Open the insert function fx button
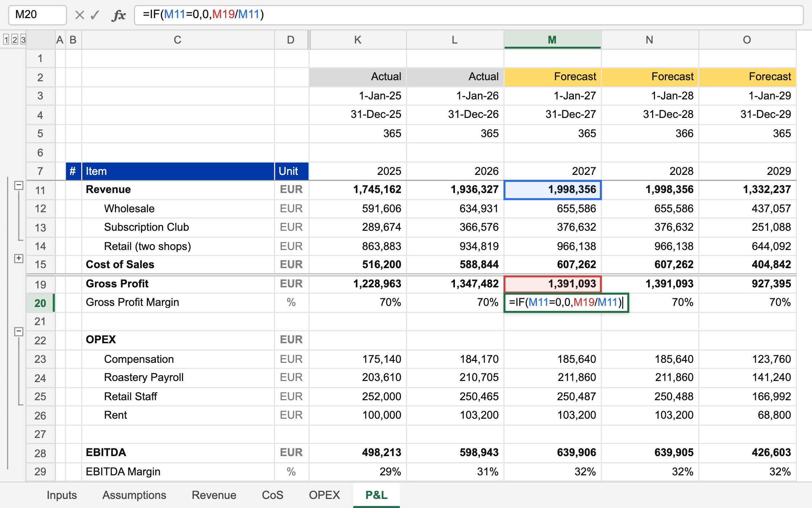Screen dimensions: 812x508 tap(119, 15)
